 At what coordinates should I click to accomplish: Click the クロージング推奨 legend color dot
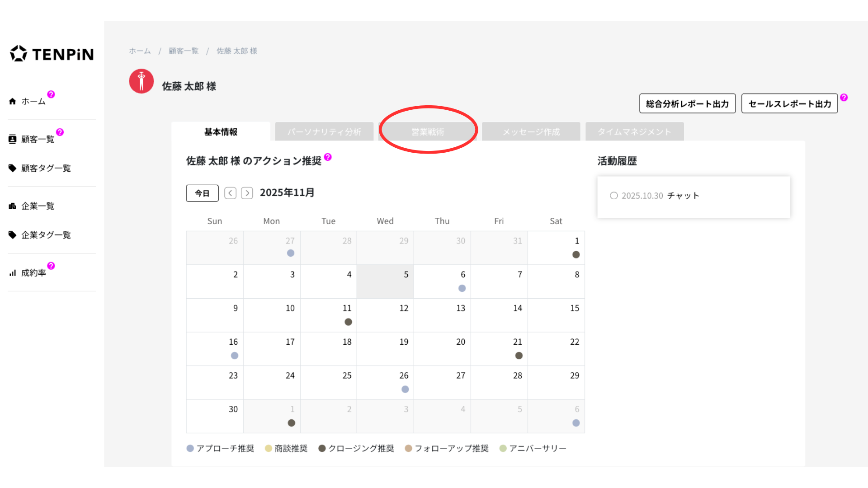tap(322, 448)
